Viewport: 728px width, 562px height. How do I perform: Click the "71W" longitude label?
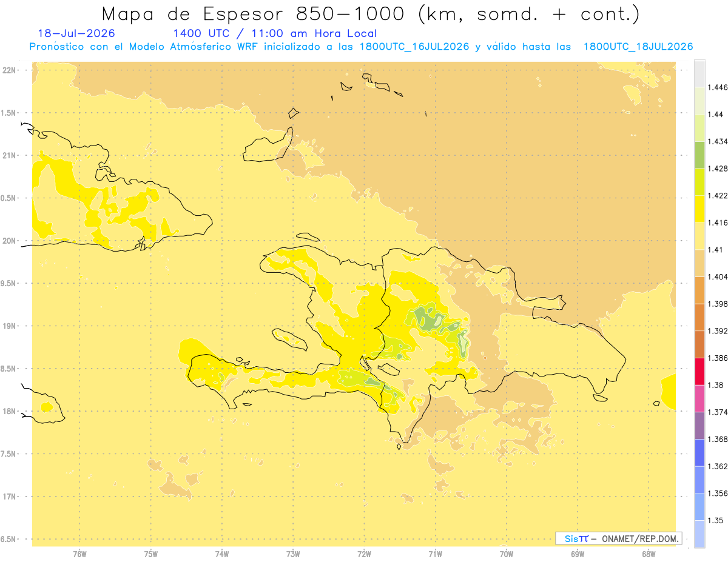pyautogui.click(x=435, y=554)
